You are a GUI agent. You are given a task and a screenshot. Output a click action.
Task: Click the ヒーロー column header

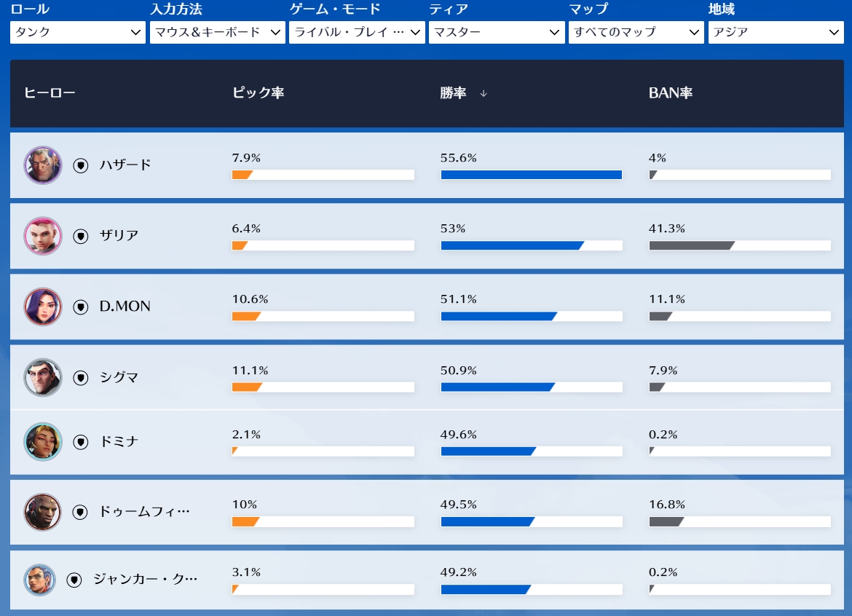coord(50,93)
